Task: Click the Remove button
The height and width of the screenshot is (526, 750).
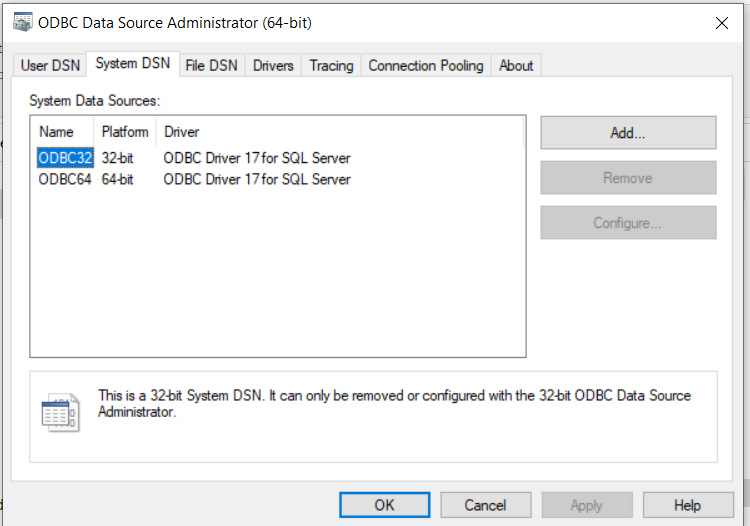Action: point(628,178)
